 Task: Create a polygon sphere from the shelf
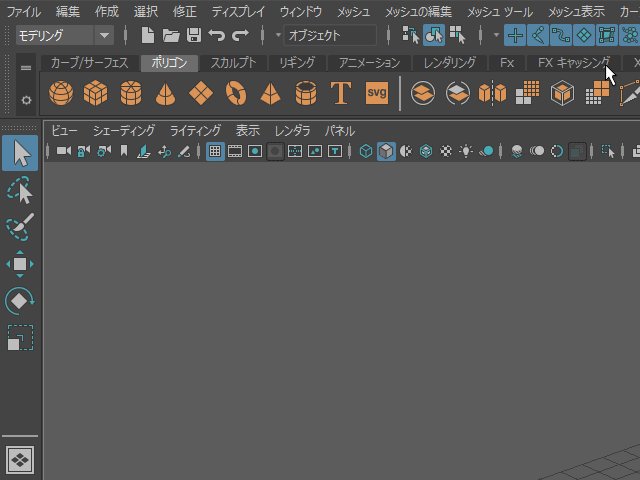(61, 93)
